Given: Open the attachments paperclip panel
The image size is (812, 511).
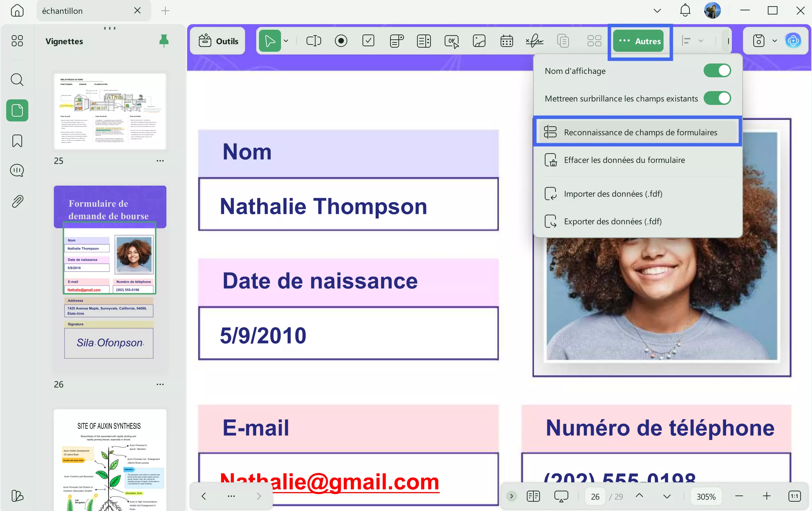Looking at the screenshot, I should pos(17,201).
